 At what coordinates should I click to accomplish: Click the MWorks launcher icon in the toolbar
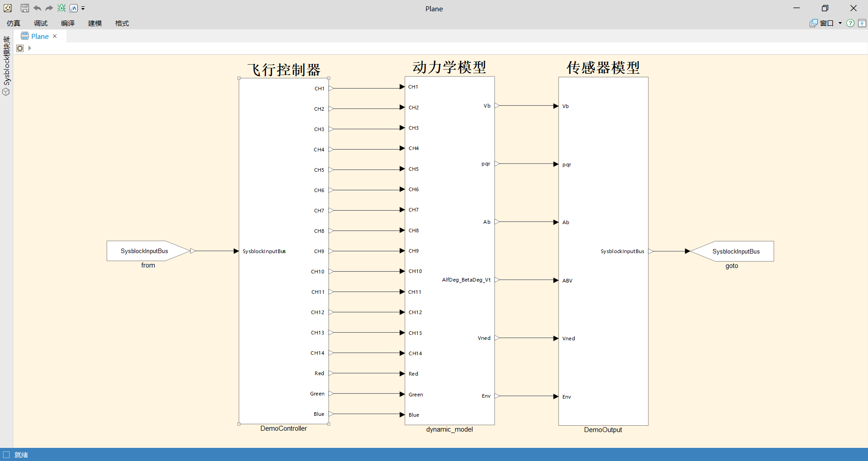pyautogui.click(x=74, y=8)
